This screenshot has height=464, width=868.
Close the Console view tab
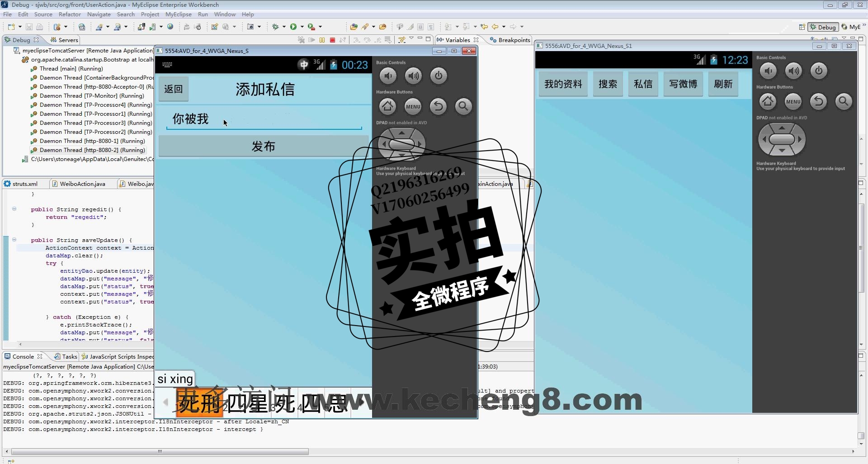[40, 356]
